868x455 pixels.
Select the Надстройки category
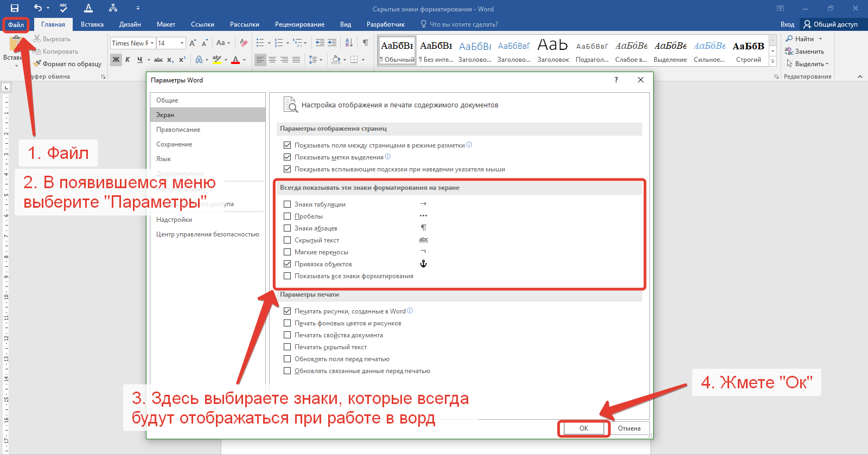pos(208,220)
